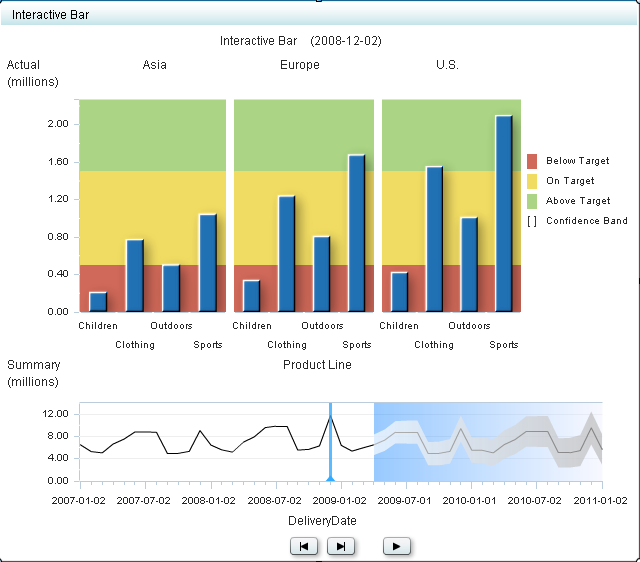Click the play animation button

pyautogui.click(x=397, y=546)
